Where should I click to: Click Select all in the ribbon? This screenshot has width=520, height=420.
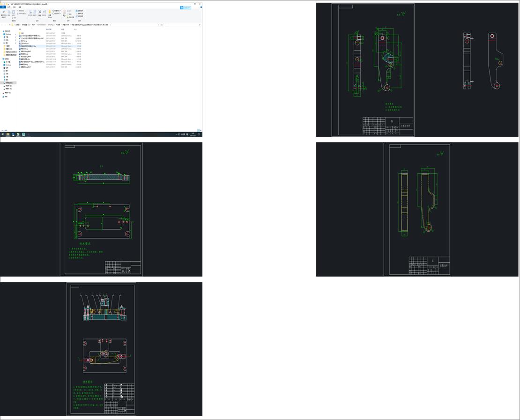[79, 11]
